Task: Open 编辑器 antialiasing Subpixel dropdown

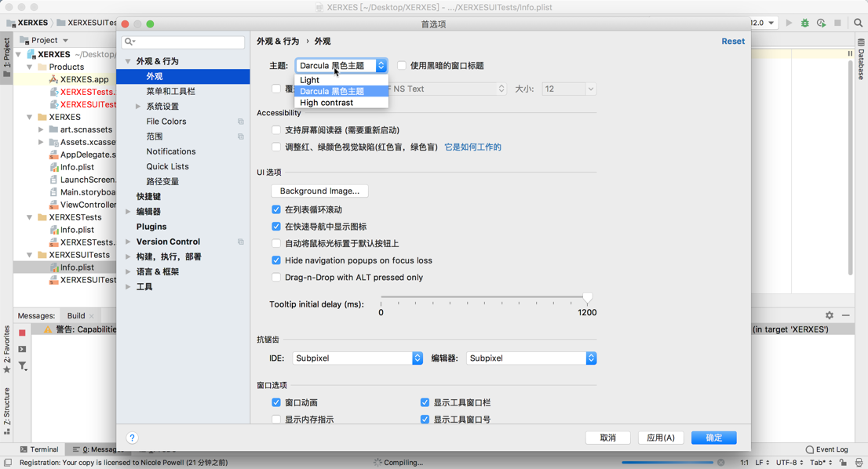Action: [x=531, y=358]
